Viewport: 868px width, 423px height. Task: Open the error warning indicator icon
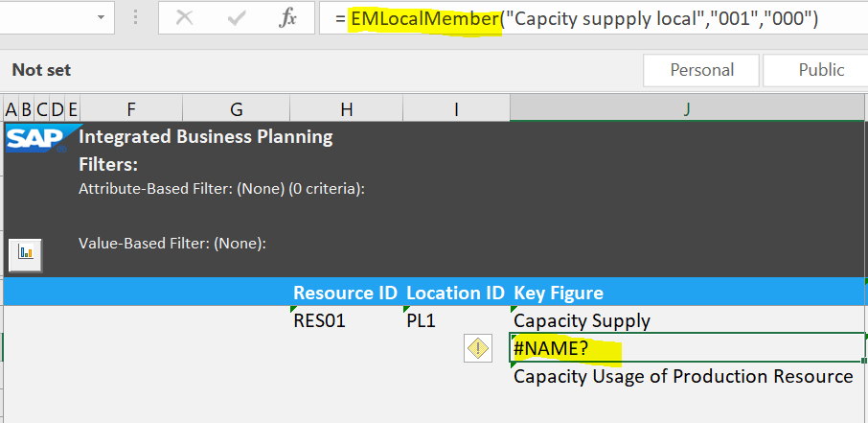477,349
